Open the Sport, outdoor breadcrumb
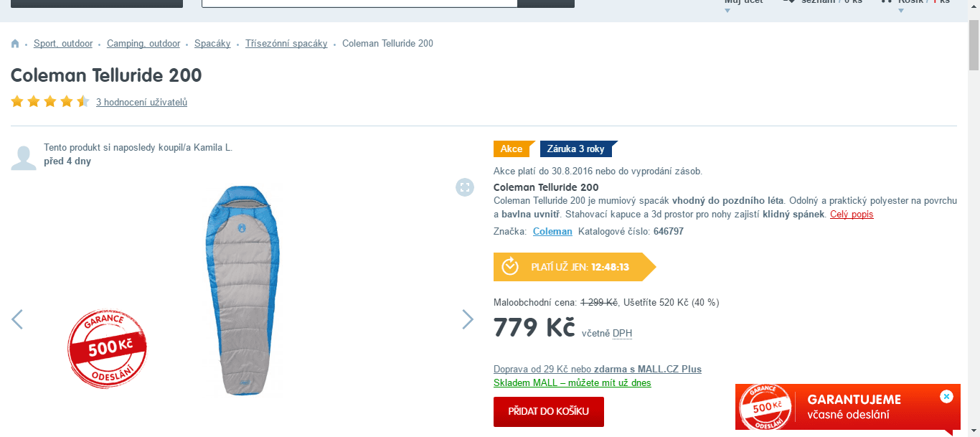980x437 pixels. tap(63, 44)
